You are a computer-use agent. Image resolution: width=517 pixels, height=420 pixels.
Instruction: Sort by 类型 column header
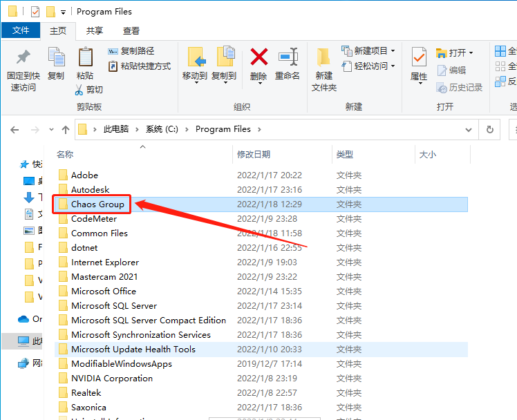(345, 154)
